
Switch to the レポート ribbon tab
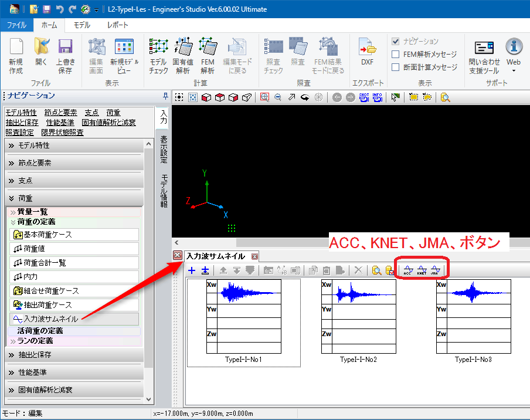(x=118, y=25)
